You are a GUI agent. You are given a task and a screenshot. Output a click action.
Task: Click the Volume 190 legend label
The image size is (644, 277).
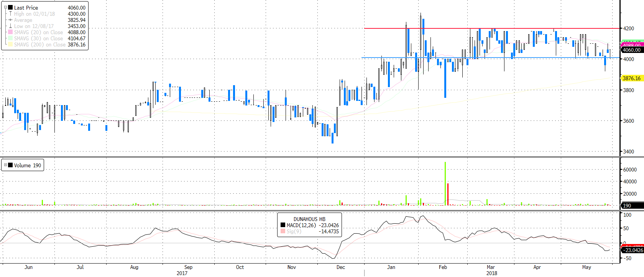(28, 165)
